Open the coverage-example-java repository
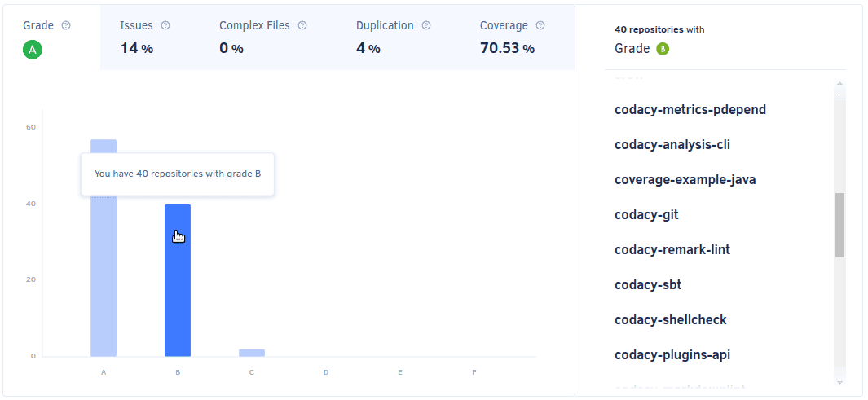The image size is (868, 400). coord(685,180)
